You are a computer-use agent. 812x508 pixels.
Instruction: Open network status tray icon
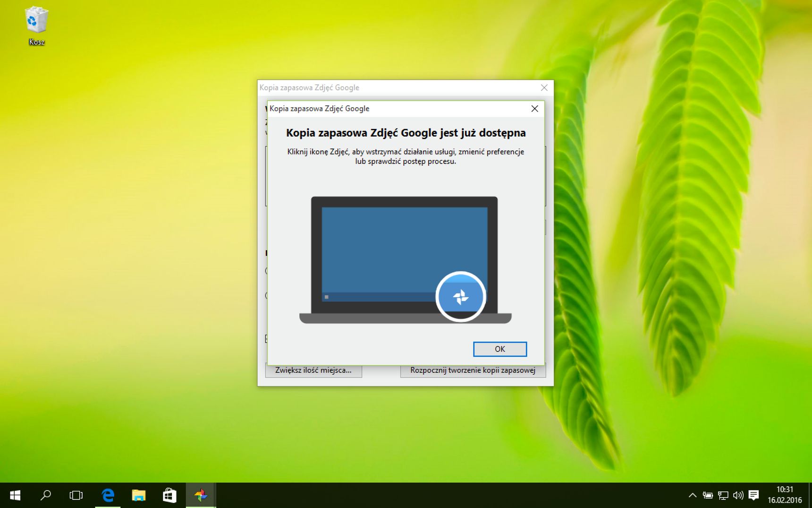(723, 495)
